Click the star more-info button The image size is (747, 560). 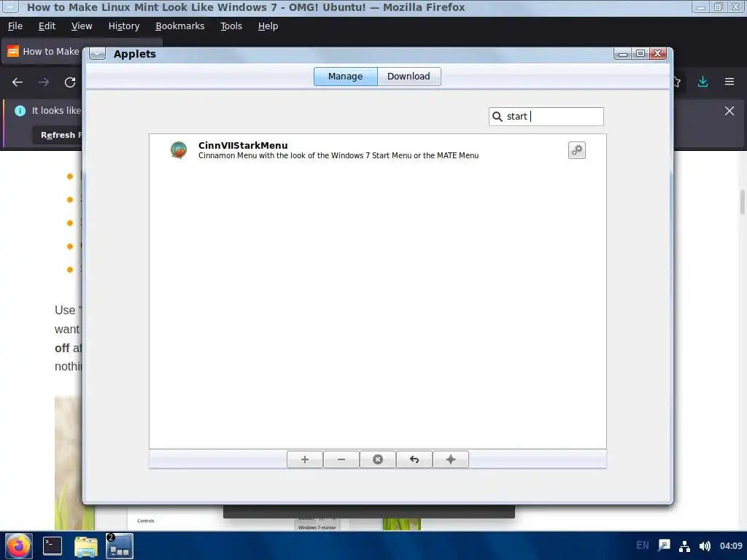coord(451,459)
